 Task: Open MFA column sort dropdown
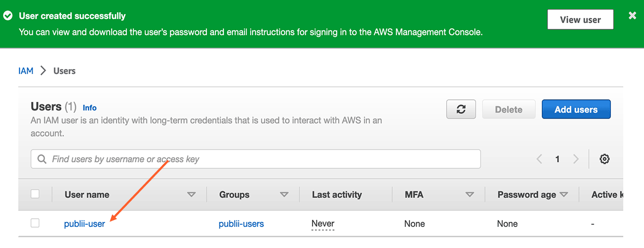pyautogui.click(x=469, y=195)
